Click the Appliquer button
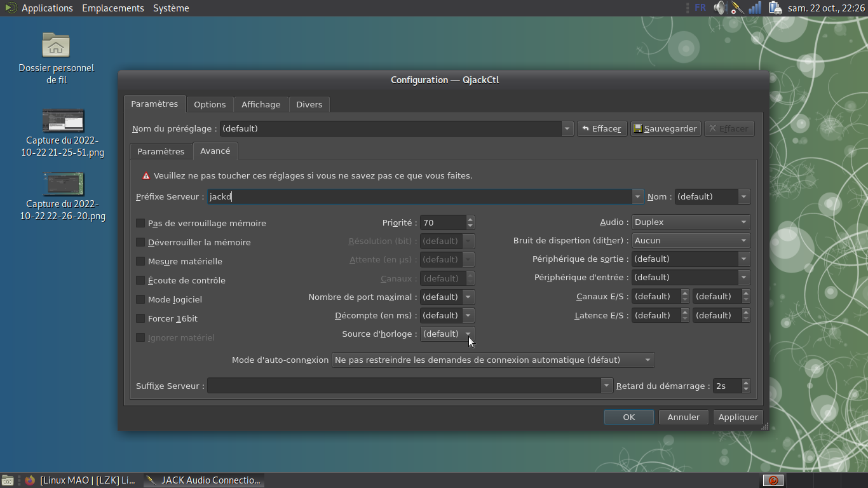This screenshot has height=488, width=868. pos(738,417)
